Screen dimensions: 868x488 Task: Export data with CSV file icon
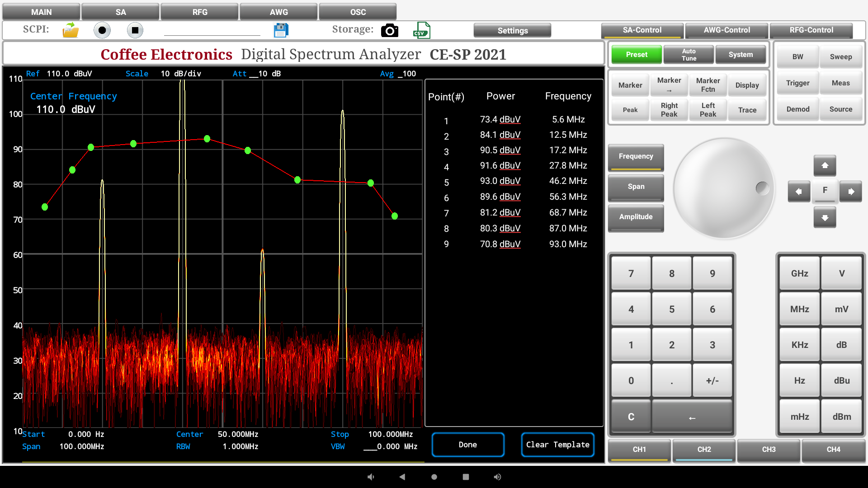point(421,30)
